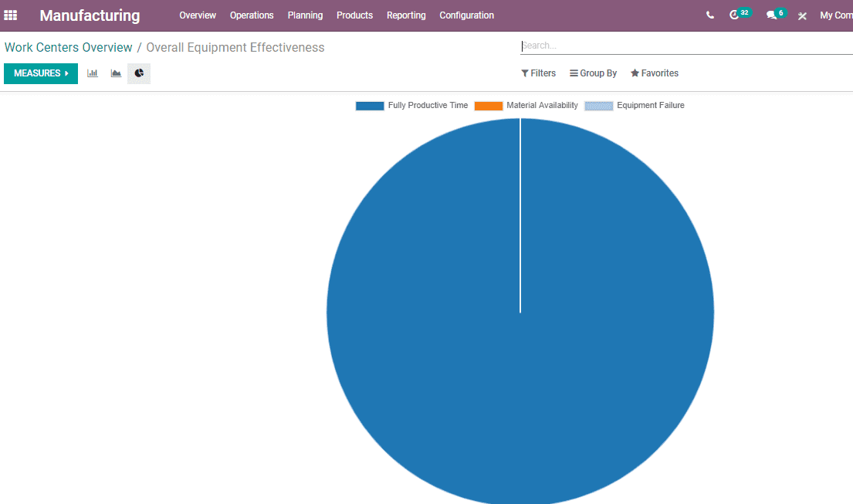Open activities clock icon with 32 badge
The image size is (853, 504).
coord(740,14)
